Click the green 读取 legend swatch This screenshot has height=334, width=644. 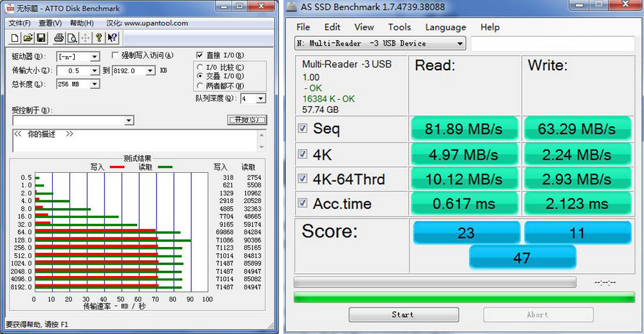pos(165,167)
